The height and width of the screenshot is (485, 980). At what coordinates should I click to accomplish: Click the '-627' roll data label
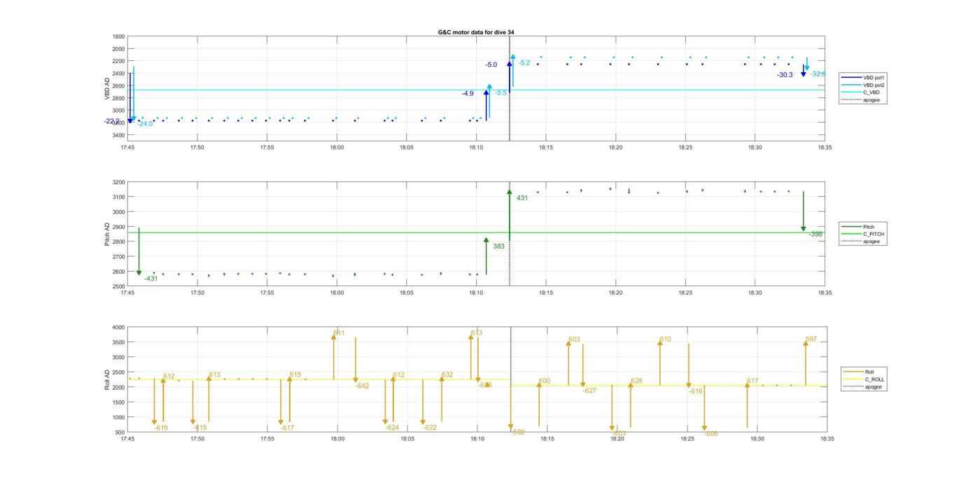589,391
